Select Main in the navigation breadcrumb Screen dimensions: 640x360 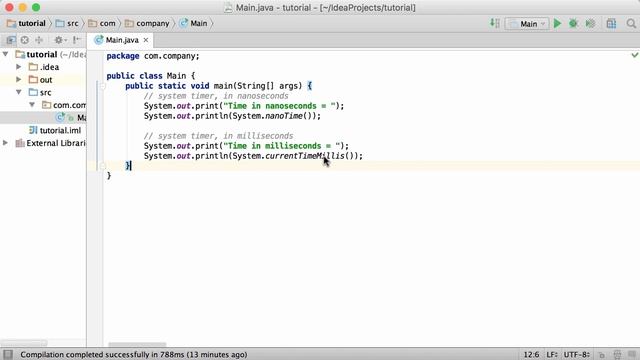pos(194,24)
